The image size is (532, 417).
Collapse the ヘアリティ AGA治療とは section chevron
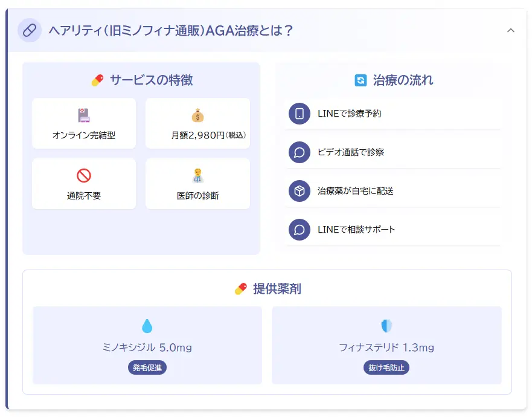click(511, 31)
